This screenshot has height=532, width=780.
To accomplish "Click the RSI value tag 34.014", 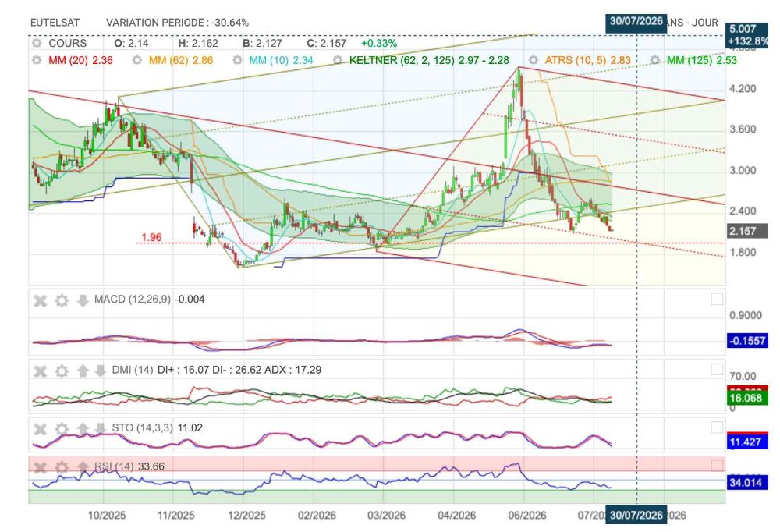I will (x=747, y=482).
